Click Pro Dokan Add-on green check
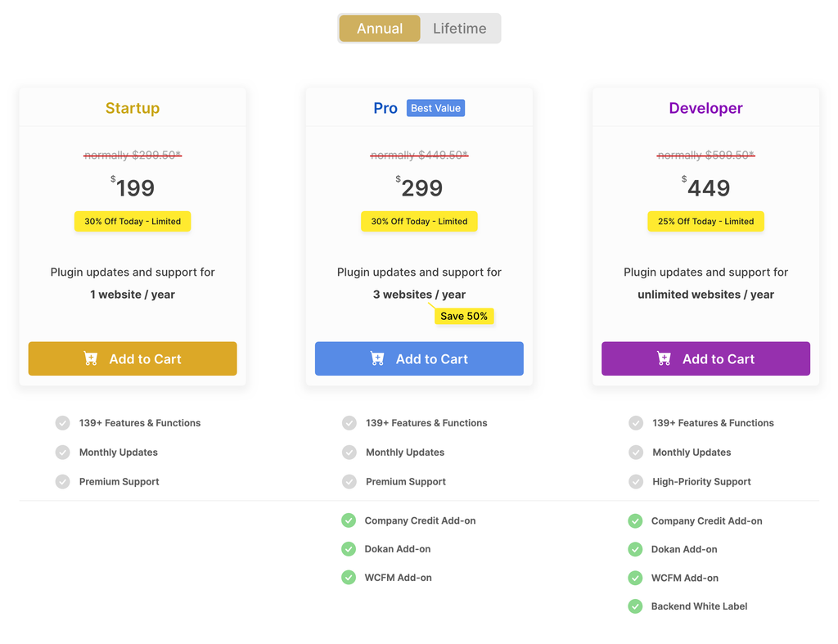This screenshot has height=644, width=838. coord(349,549)
